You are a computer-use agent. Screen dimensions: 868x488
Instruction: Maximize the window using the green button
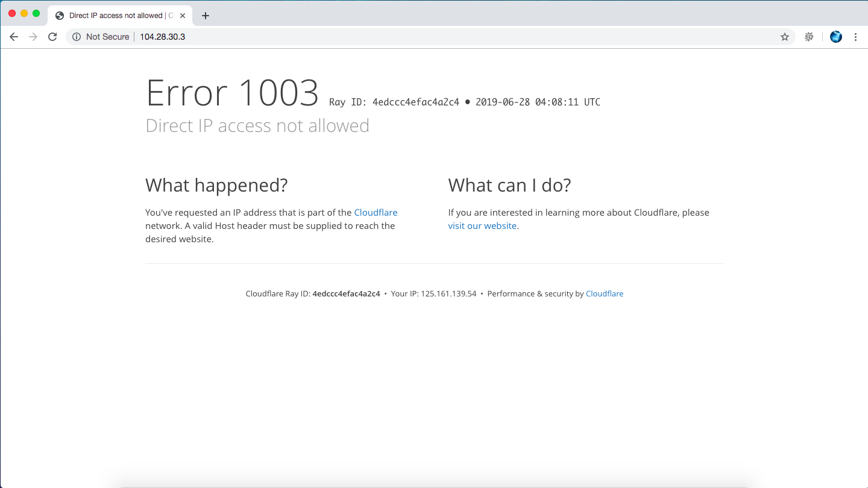tap(36, 13)
